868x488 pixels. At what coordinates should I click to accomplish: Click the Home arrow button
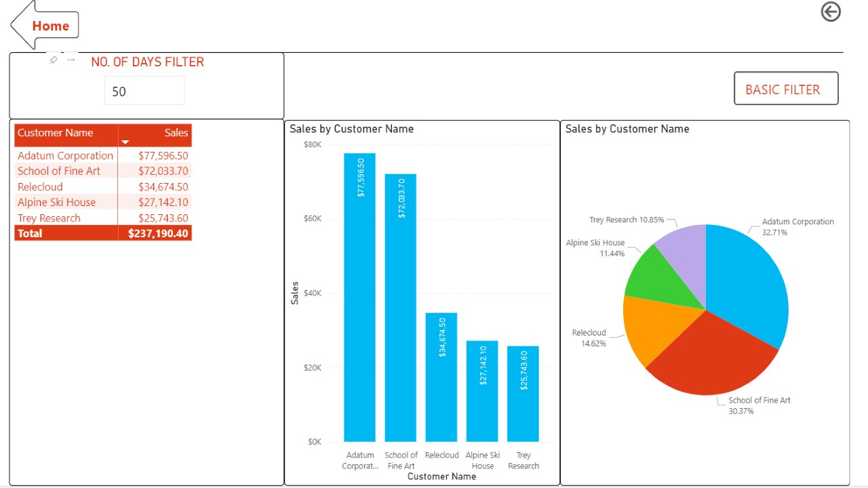click(45, 26)
